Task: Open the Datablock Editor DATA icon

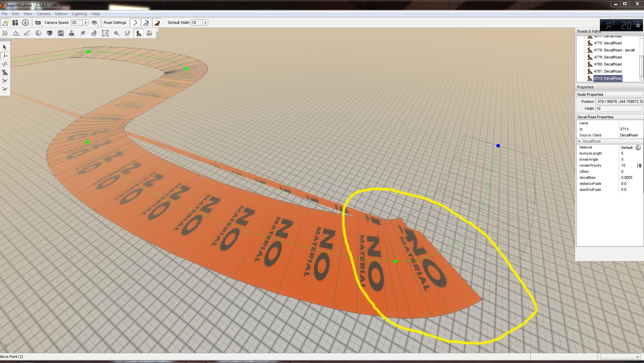Action: pyautogui.click(x=61, y=33)
